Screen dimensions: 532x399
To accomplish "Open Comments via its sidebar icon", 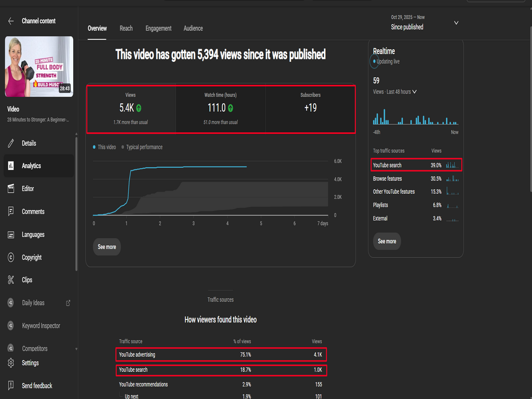I will (x=11, y=211).
